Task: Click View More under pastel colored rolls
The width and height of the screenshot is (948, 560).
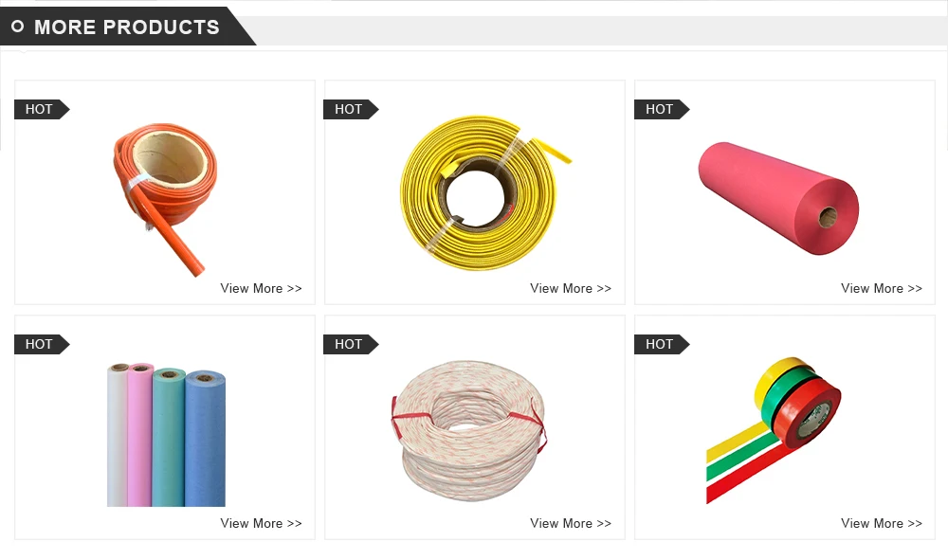Action: pyautogui.click(x=262, y=523)
